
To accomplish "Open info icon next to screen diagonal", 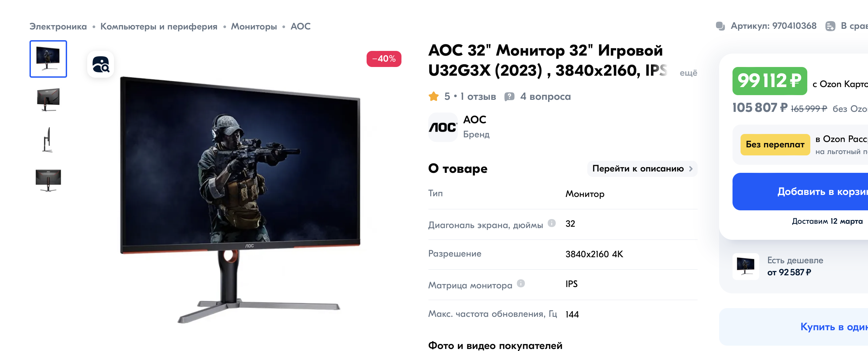I will coord(552,223).
